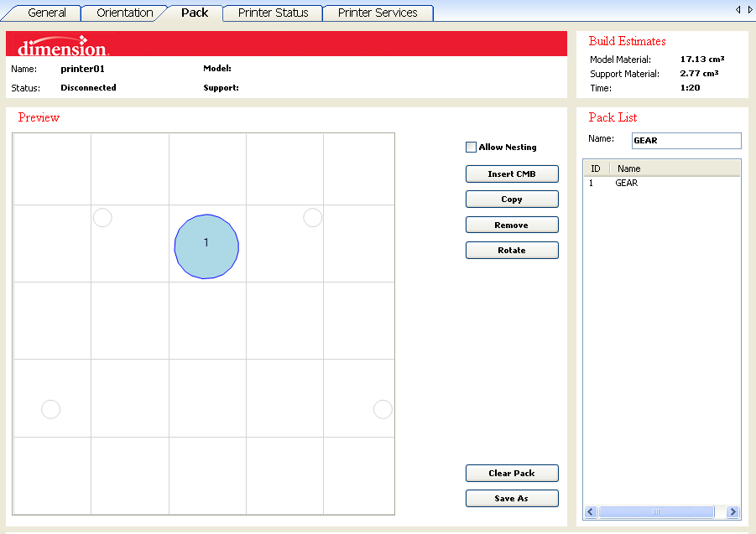Click the Disconnected status text
756x534 pixels.
click(x=88, y=88)
